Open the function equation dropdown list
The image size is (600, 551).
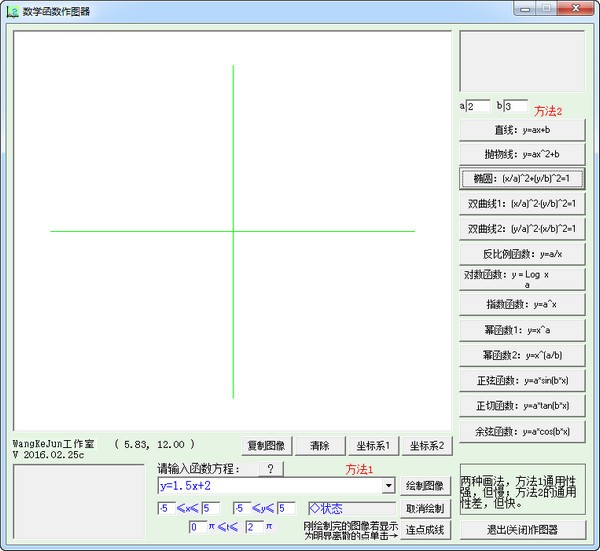389,486
